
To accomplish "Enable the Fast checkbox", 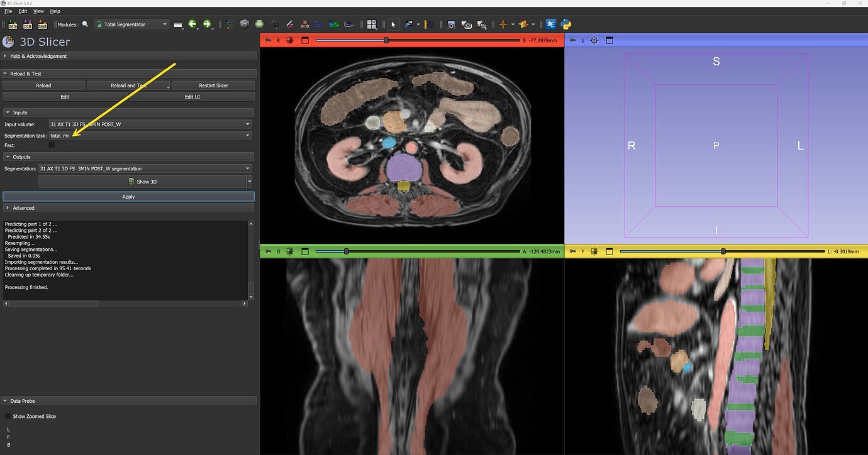I will point(51,145).
